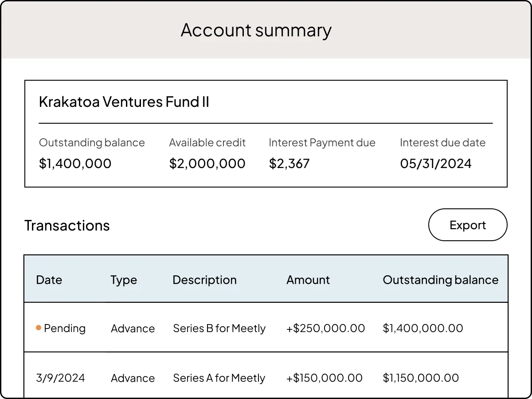Viewport: 532px width, 399px height.
Task: Click the Type column header
Action: click(x=123, y=280)
